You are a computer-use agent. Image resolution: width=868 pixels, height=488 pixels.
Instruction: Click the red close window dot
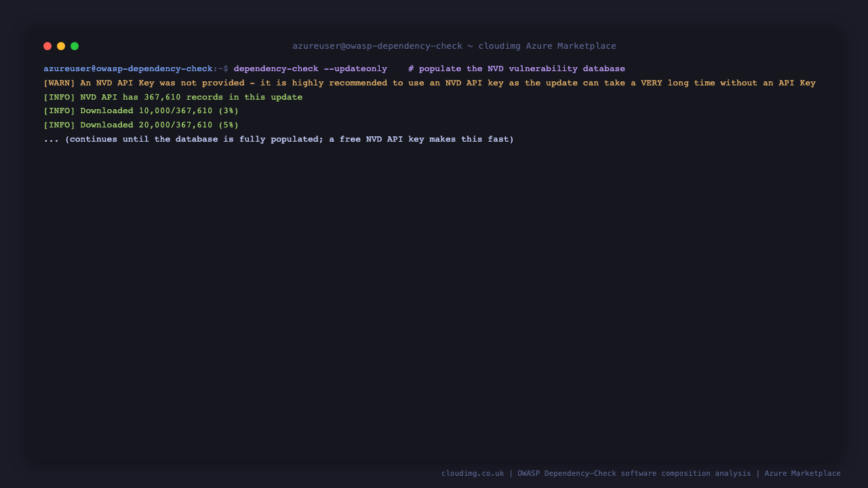(x=47, y=46)
